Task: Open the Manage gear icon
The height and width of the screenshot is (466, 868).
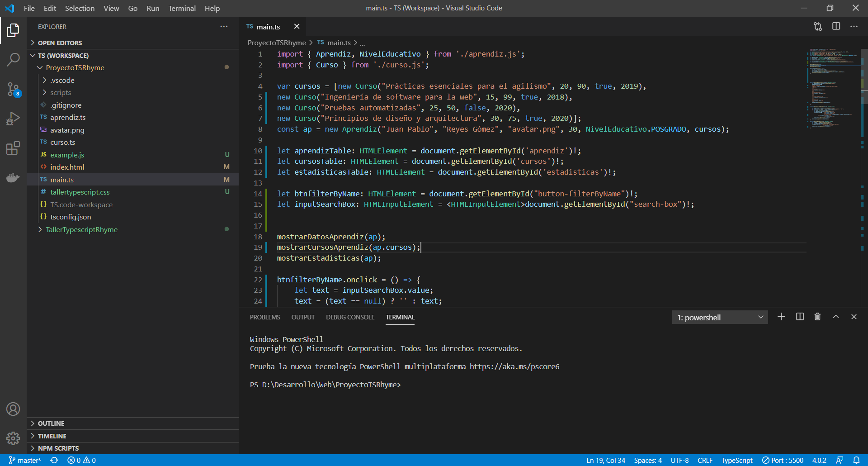Action: coord(13,438)
